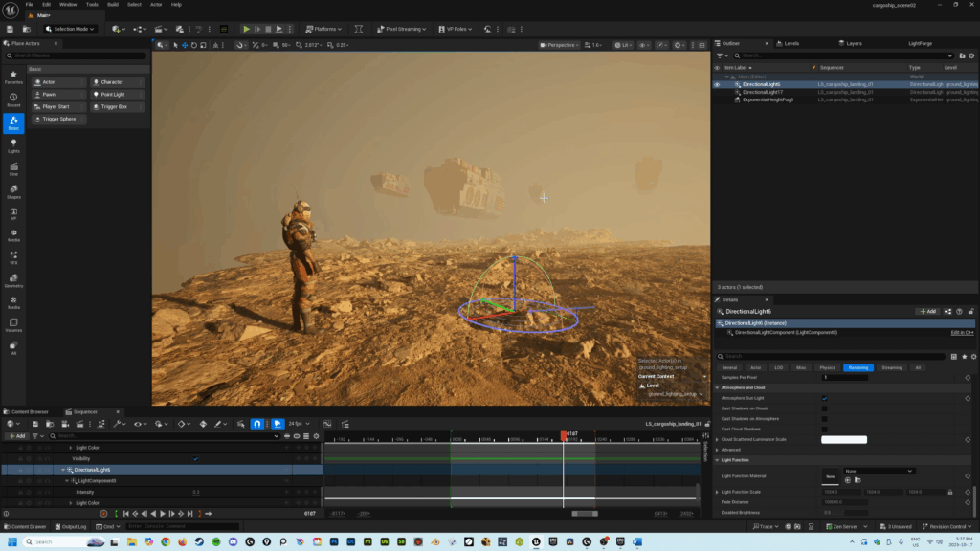980x551 pixels.
Task: Spawn a Point Light from Place Actors
Action: click(x=115, y=94)
